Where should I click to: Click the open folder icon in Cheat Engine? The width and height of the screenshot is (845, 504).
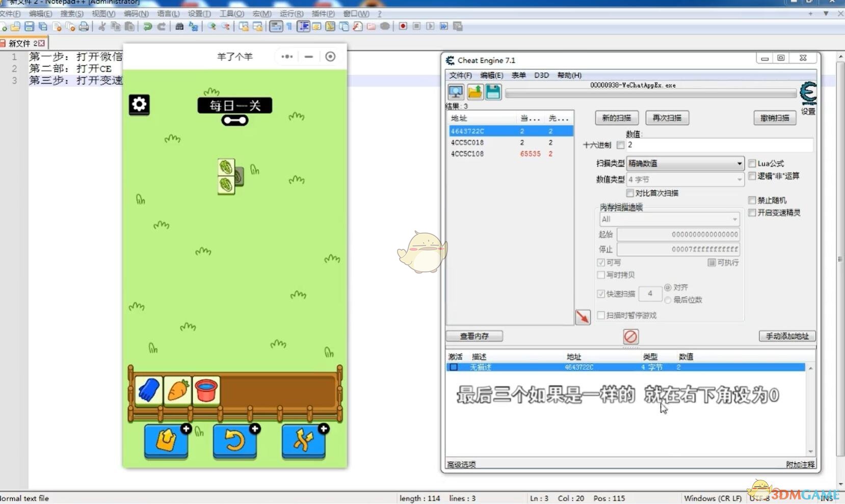[x=474, y=92]
